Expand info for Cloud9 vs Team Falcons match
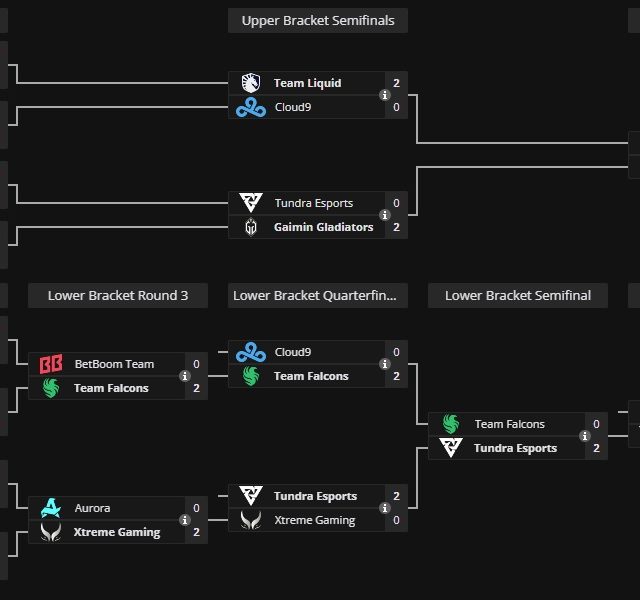This screenshot has width=640, height=600. 385,364
